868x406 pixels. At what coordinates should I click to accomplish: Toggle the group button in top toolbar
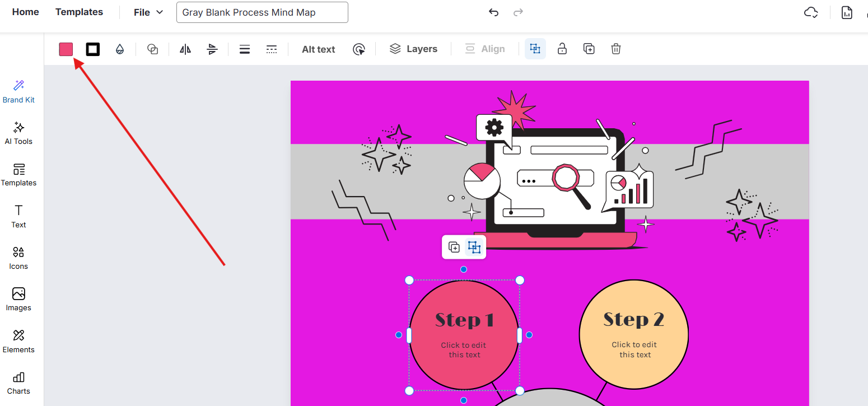pyautogui.click(x=535, y=49)
